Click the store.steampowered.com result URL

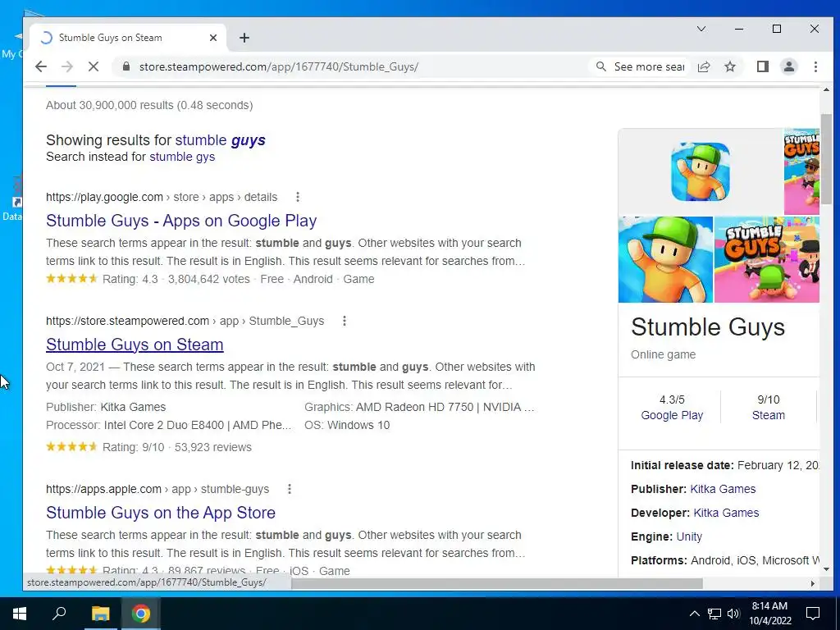(x=185, y=321)
